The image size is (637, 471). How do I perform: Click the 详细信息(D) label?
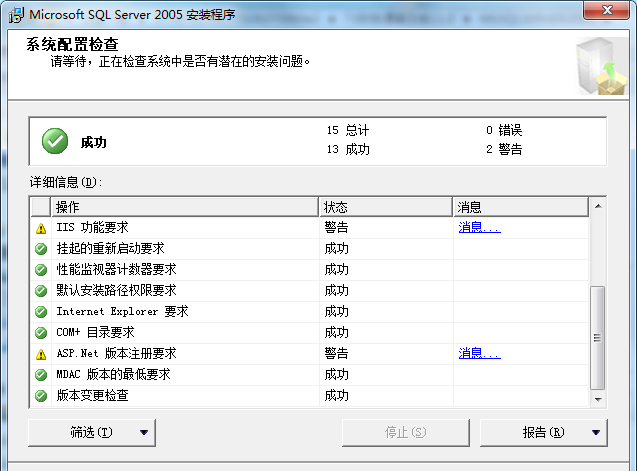point(66,182)
